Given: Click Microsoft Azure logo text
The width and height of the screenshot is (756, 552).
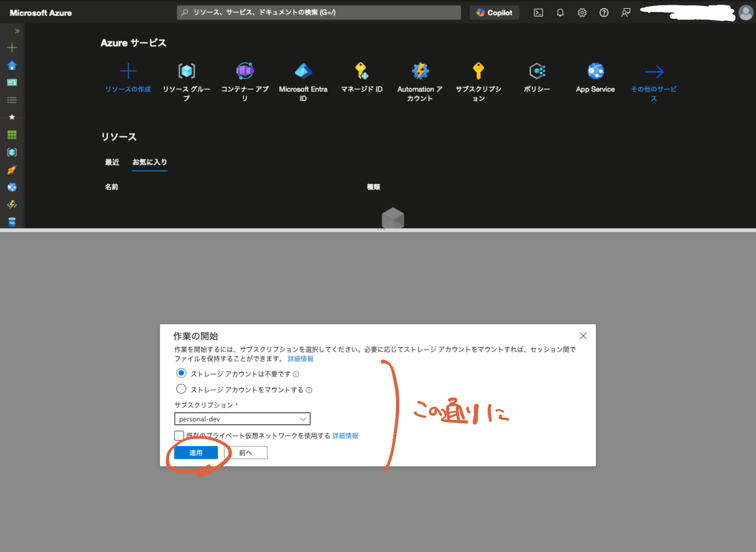Looking at the screenshot, I should coord(41,13).
